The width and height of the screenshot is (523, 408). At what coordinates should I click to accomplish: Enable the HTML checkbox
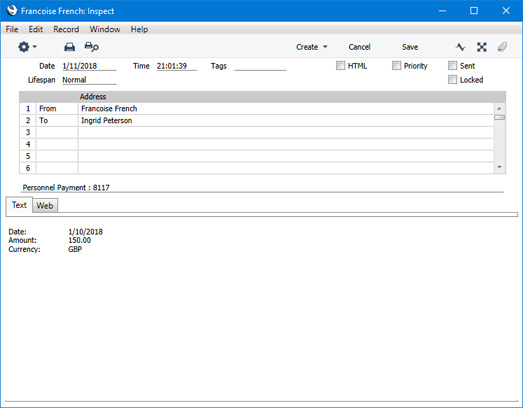point(340,65)
